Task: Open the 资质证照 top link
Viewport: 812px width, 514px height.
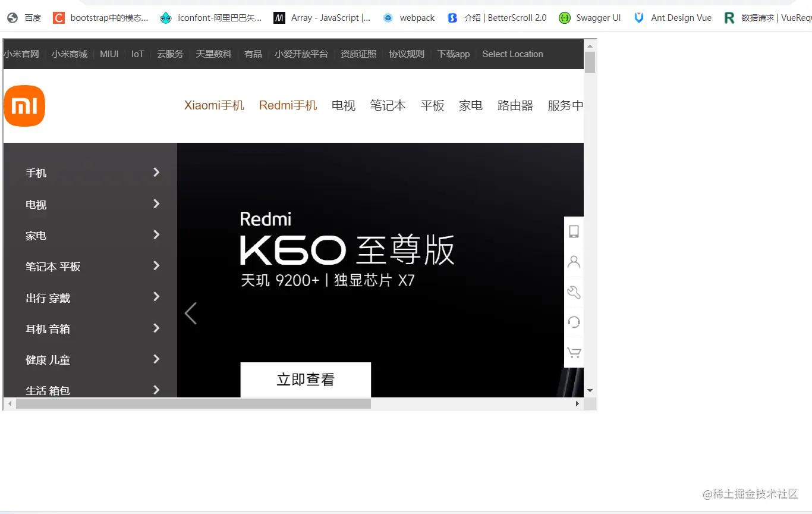Action: (x=358, y=54)
